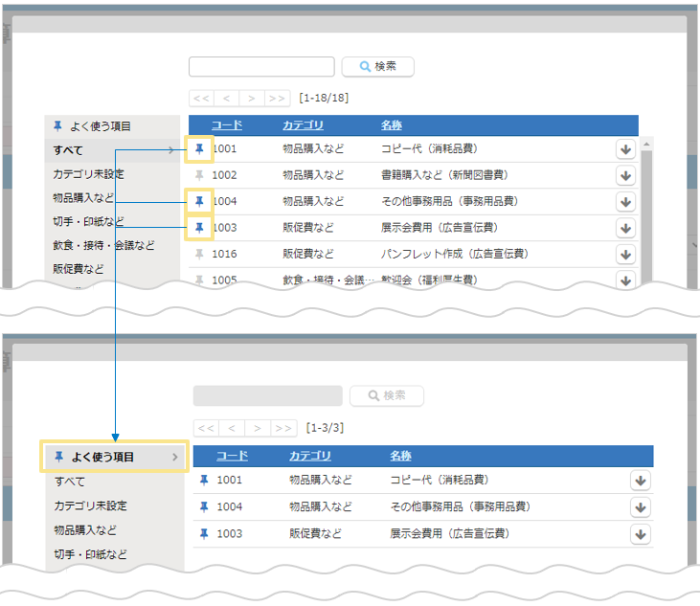
Task: Click the enabled 検索 search button
Action: [x=377, y=66]
